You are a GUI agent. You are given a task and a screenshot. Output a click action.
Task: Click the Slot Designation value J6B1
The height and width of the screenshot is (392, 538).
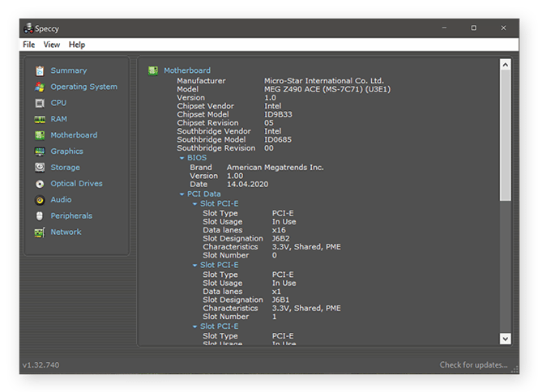[x=280, y=300]
